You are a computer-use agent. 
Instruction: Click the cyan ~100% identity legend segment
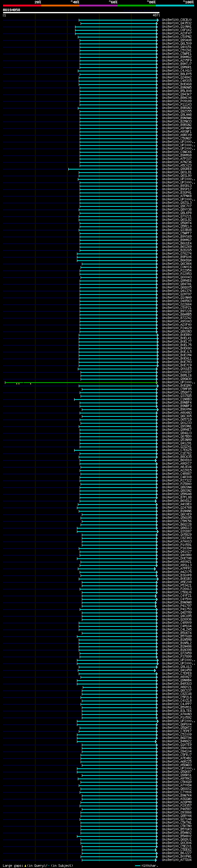(x=175, y=6)
